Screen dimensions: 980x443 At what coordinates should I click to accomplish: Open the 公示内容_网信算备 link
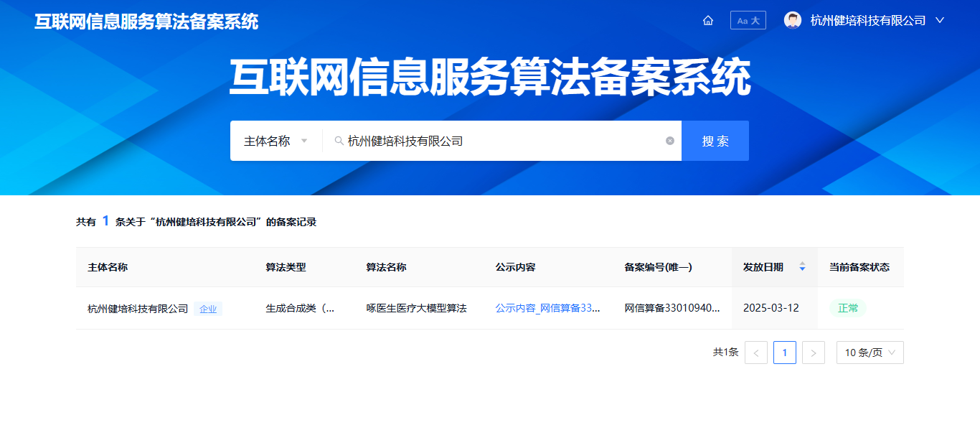click(547, 308)
